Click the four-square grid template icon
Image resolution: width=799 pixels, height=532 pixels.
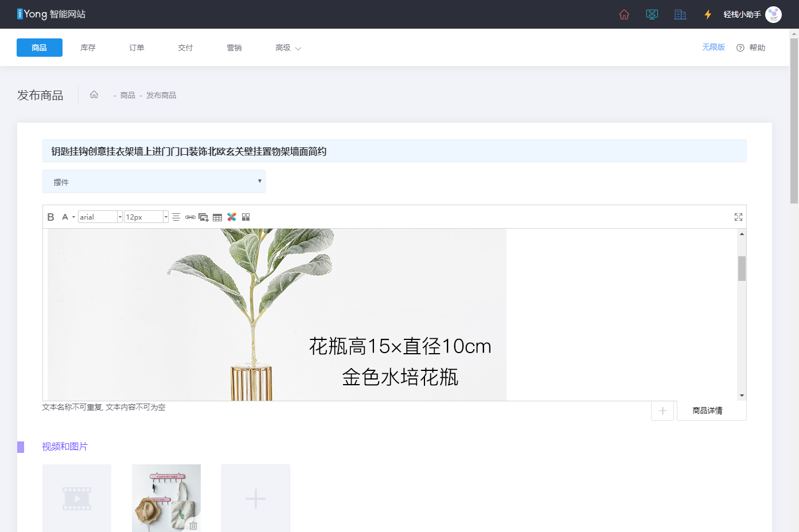[x=246, y=217]
